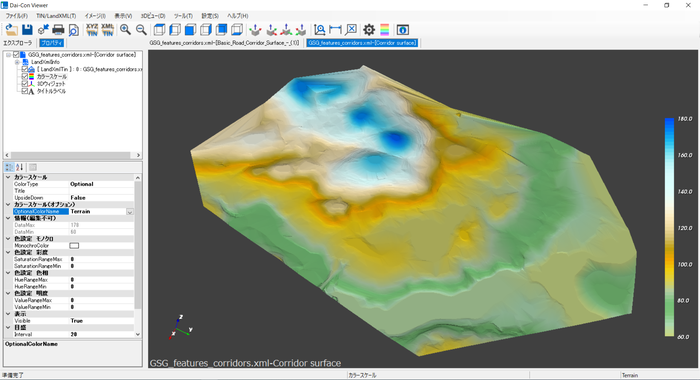
Task: Open the ヘルプ(H) menu
Action: pos(238,16)
